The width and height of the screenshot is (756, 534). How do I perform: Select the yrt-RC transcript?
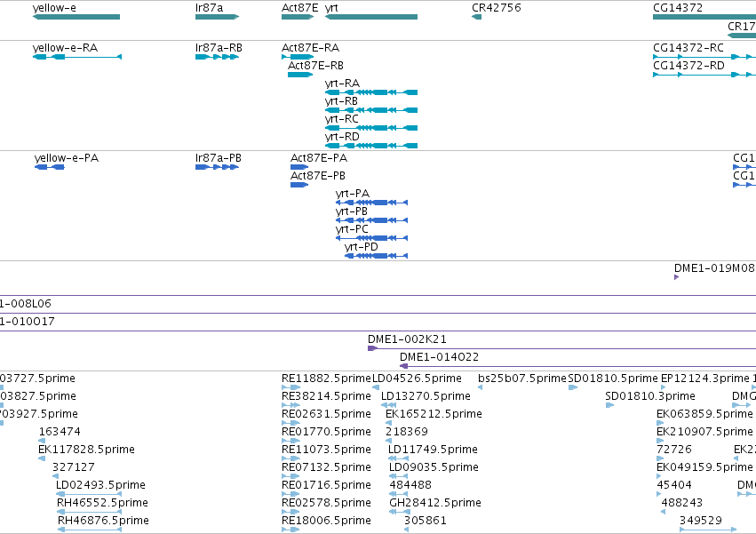pos(371,128)
